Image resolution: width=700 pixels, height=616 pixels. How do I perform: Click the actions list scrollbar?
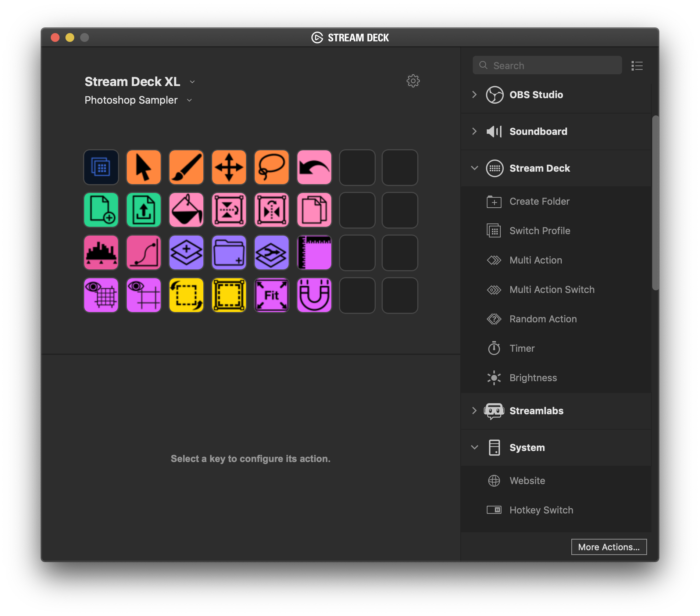pyautogui.click(x=655, y=203)
